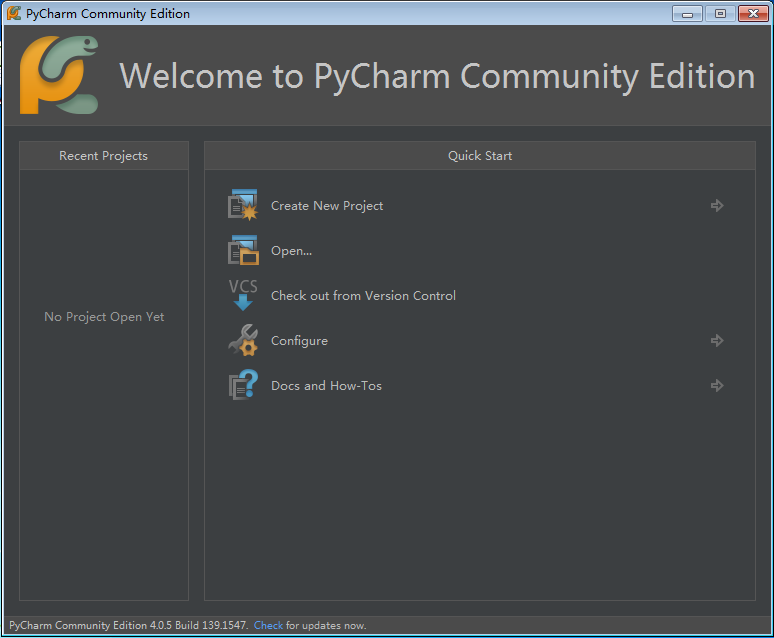Maximize the PyCharm window
774x638 pixels.
click(720, 14)
